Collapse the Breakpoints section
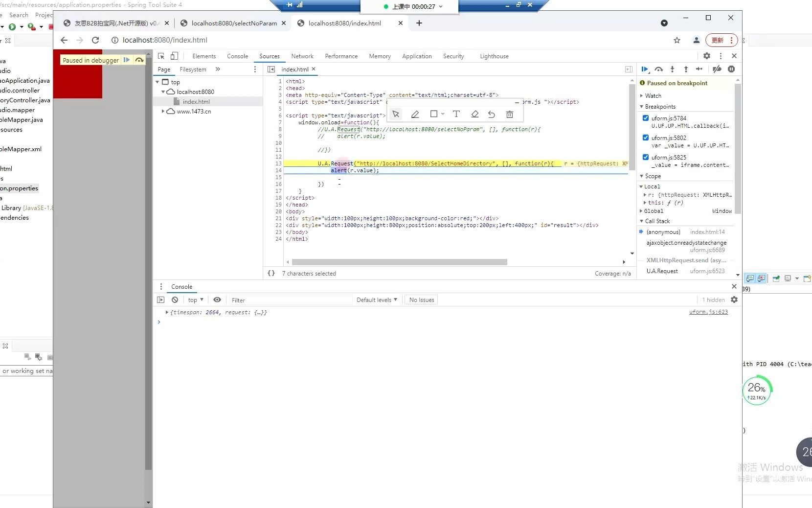The height and width of the screenshot is (508, 812). [660, 107]
